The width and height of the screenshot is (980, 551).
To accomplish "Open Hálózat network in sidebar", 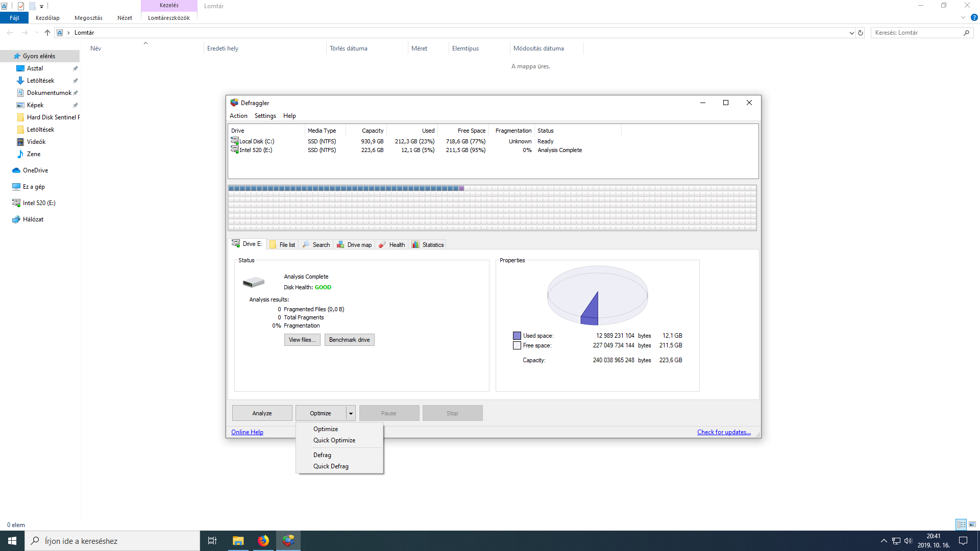I will (33, 219).
